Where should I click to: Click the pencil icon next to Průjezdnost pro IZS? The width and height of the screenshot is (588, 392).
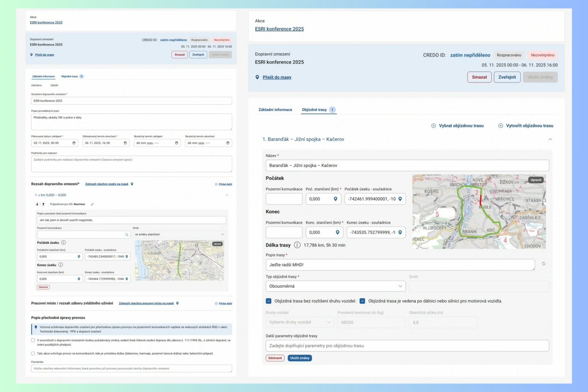92,204
